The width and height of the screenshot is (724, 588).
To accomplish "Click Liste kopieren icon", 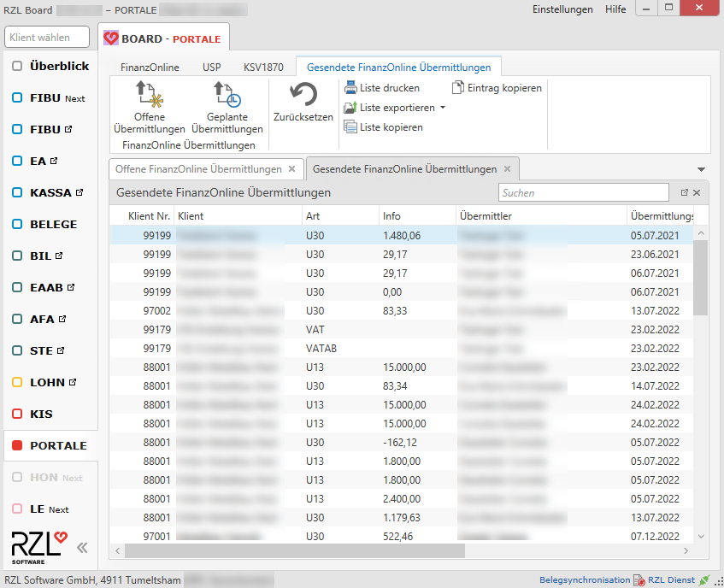I will pos(350,127).
